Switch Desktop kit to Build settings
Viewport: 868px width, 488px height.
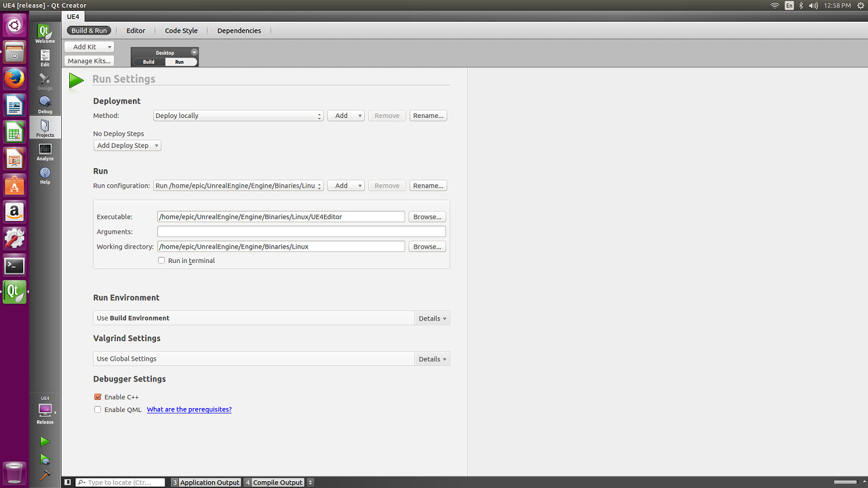point(149,62)
